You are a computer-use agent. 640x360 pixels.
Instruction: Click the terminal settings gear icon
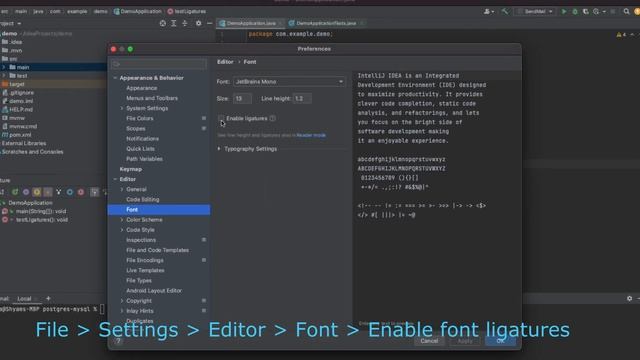click(x=629, y=298)
